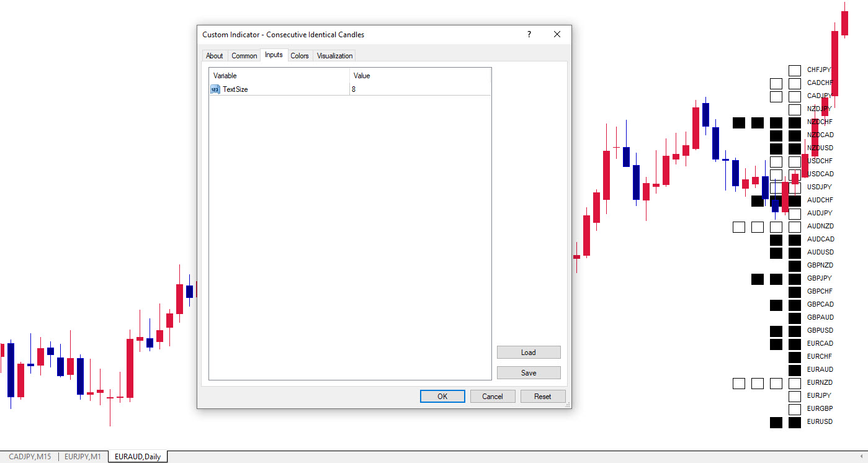868x463 pixels.
Task: Click the AUDUSD pair label
Action: pyautogui.click(x=820, y=252)
